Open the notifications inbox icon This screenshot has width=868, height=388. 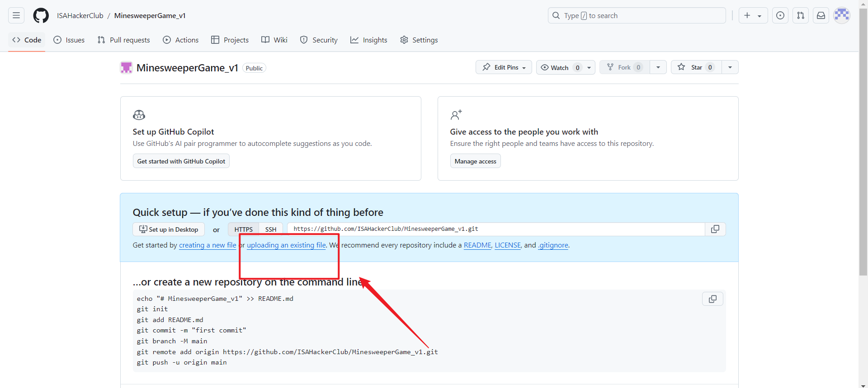[x=821, y=15]
